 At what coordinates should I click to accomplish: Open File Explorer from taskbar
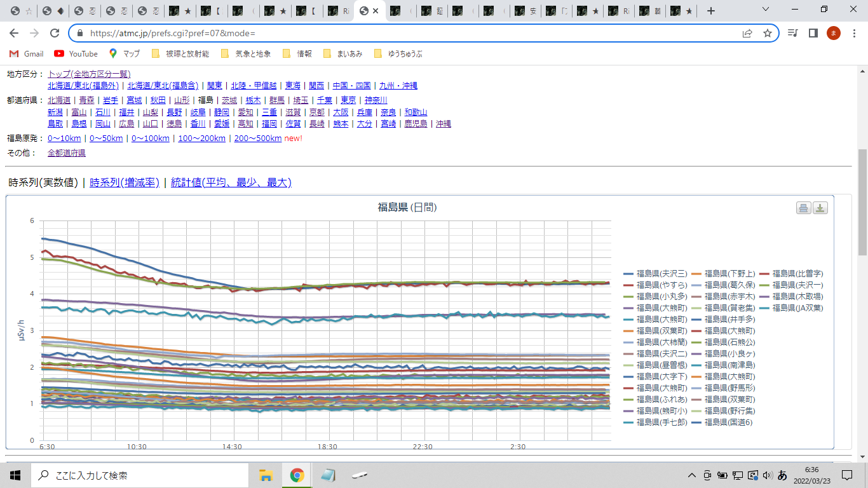tap(266, 475)
